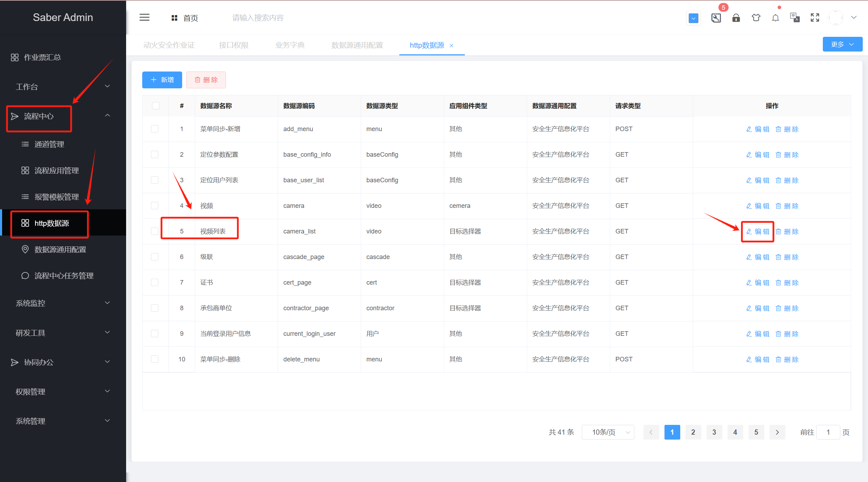
Task: Click the blue dropdown box in header
Action: pyautogui.click(x=693, y=18)
